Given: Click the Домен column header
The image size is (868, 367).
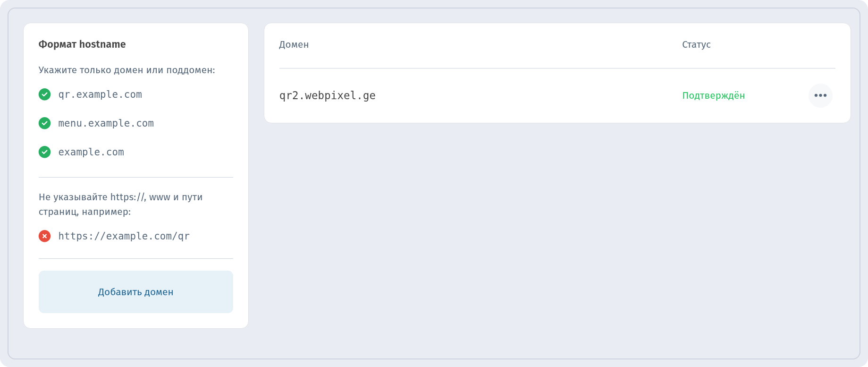Looking at the screenshot, I should click(x=294, y=44).
